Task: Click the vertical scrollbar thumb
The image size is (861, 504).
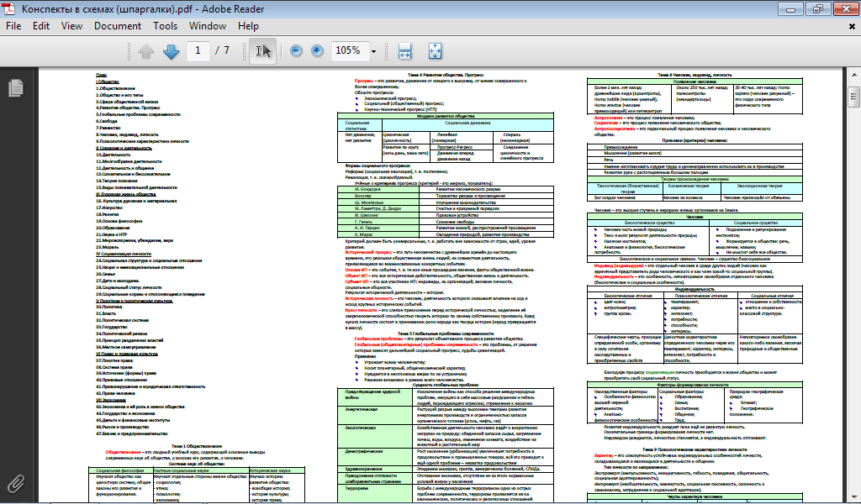Action: tap(854, 97)
